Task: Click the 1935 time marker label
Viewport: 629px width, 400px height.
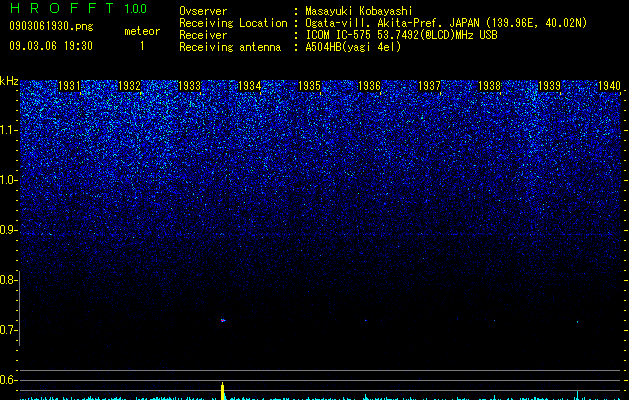Action: [310, 86]
